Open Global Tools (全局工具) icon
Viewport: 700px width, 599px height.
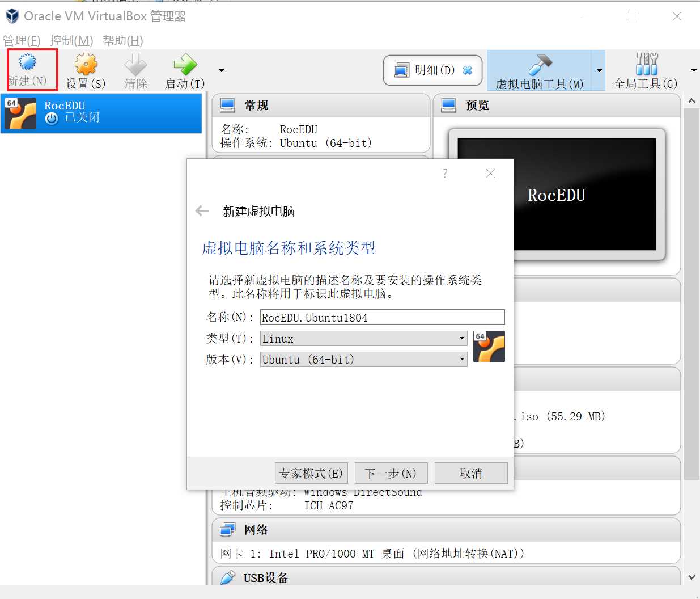tap(646, 64)
